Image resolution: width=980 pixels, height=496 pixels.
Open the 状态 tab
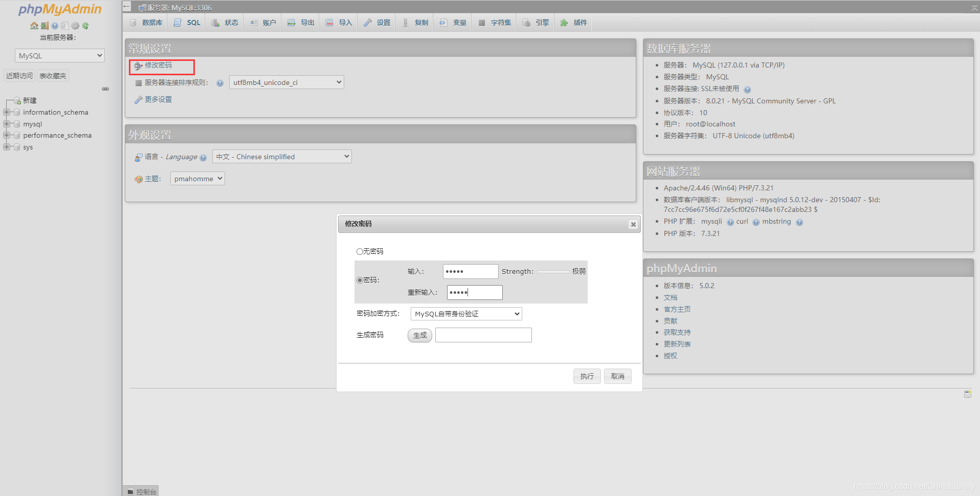click(225, 23)
